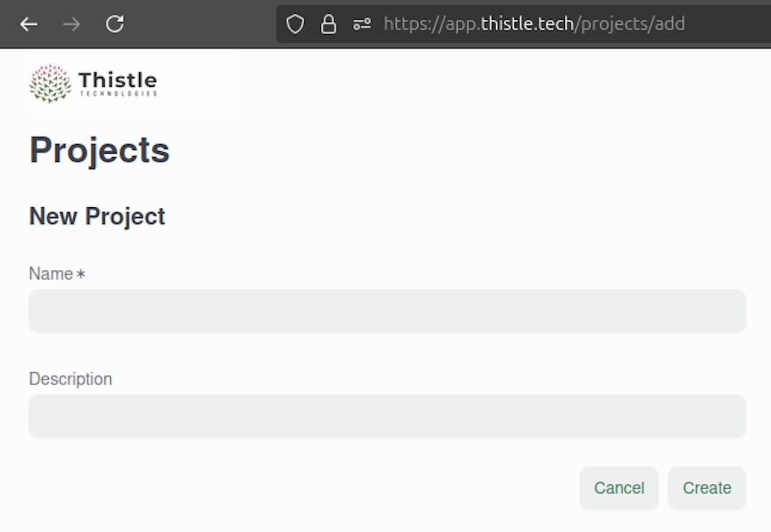The width and height of the screenshot is (771, 532).
Task: Go back to the previous page
Action: click(28, 24)
